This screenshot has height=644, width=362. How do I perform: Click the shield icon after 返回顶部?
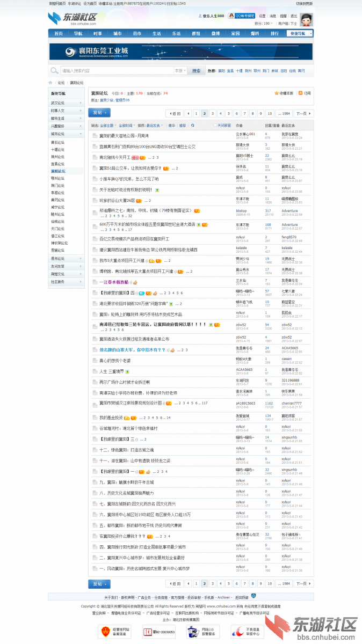pyautogui.click(x=254, y=596)
